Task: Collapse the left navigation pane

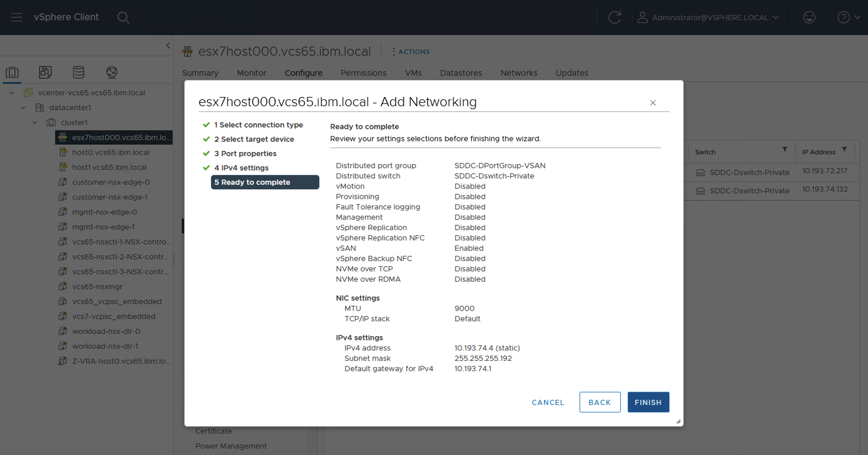Action: 168,46
